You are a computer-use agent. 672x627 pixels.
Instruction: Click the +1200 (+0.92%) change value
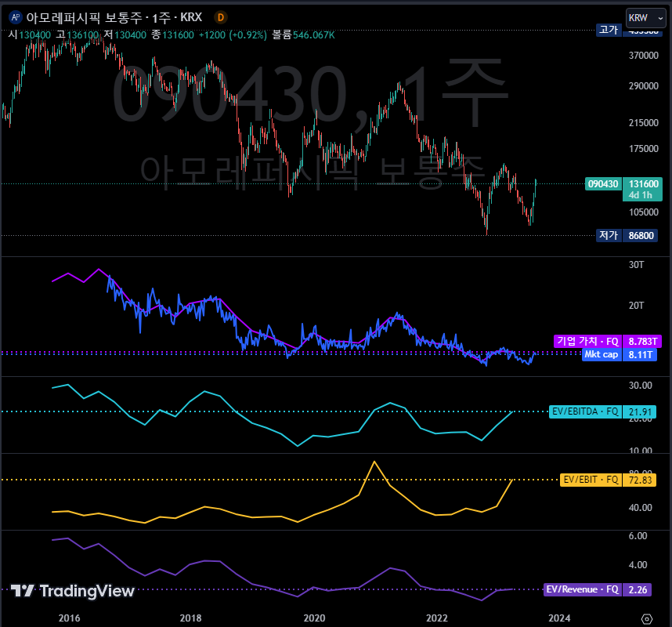[x=233, y=34]
